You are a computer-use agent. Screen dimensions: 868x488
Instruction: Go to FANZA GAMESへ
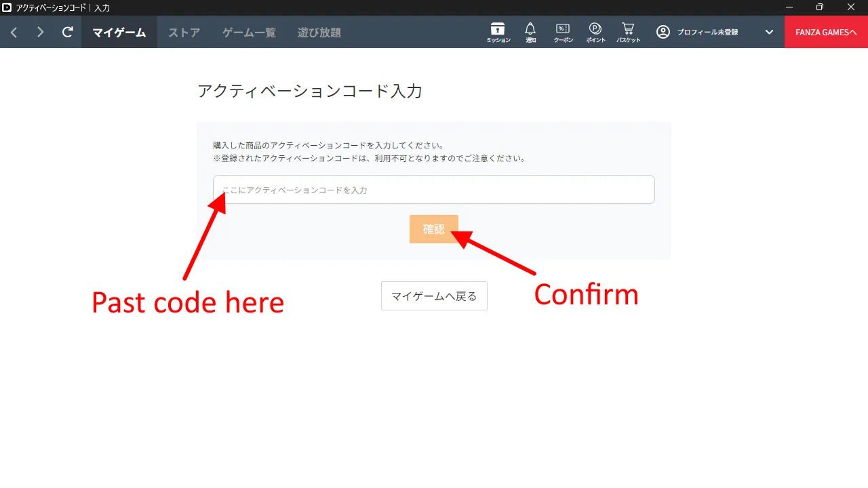[x=826, y=32]
